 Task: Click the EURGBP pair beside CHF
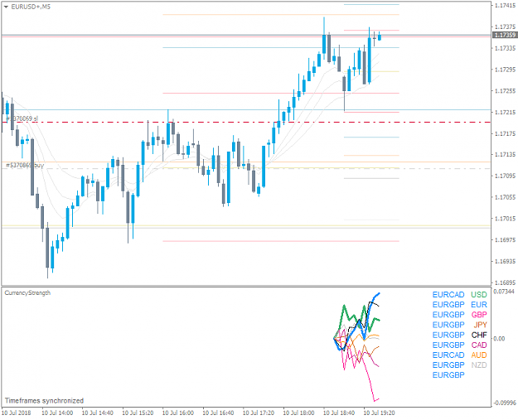(x=448, y=335)
